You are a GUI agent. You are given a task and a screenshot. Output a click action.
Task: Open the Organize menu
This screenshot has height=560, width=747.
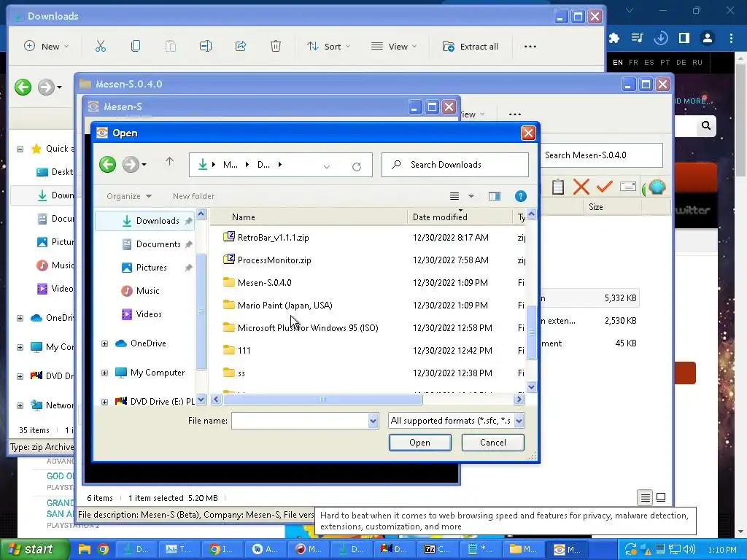click(128, 196)
